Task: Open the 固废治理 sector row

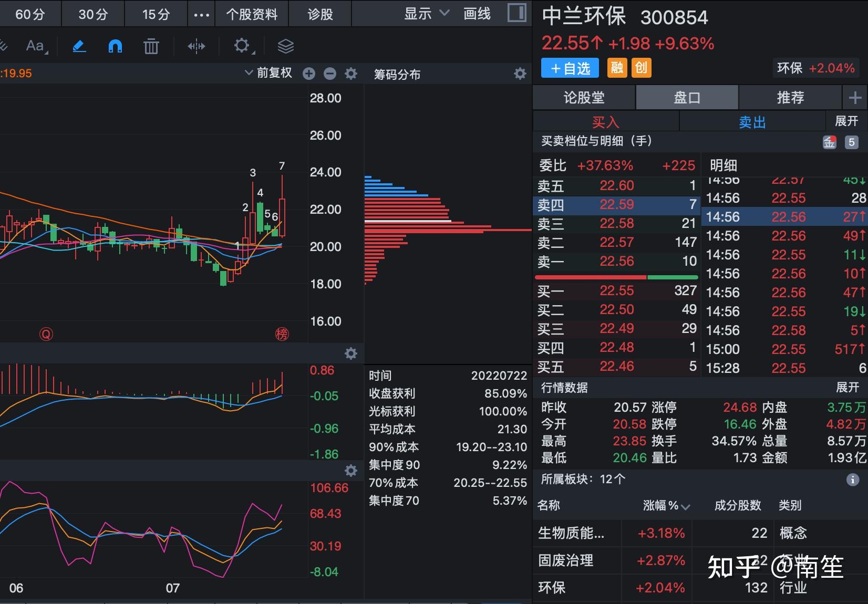Action: [x=700, y=560]
